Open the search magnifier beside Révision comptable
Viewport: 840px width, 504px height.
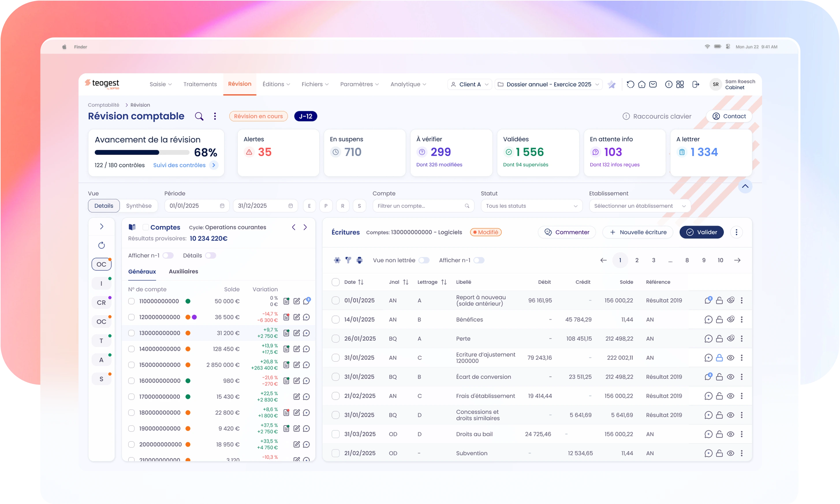click(199, 116)
